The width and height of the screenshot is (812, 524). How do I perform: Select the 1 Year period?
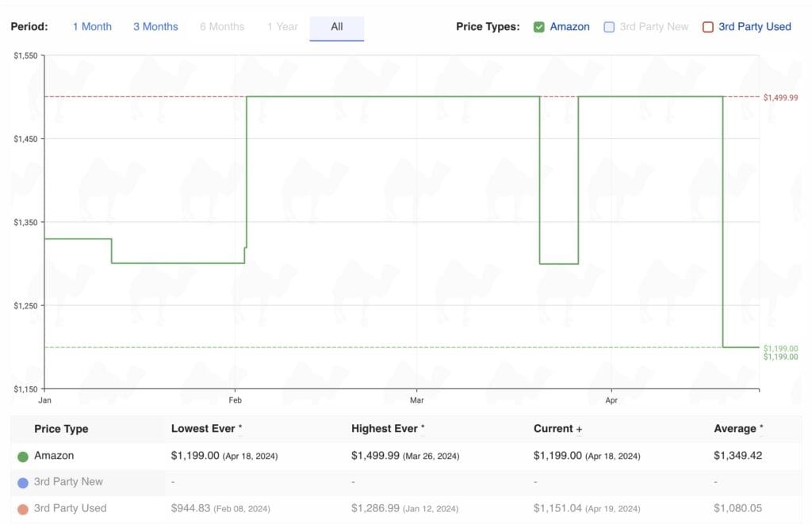282,27
